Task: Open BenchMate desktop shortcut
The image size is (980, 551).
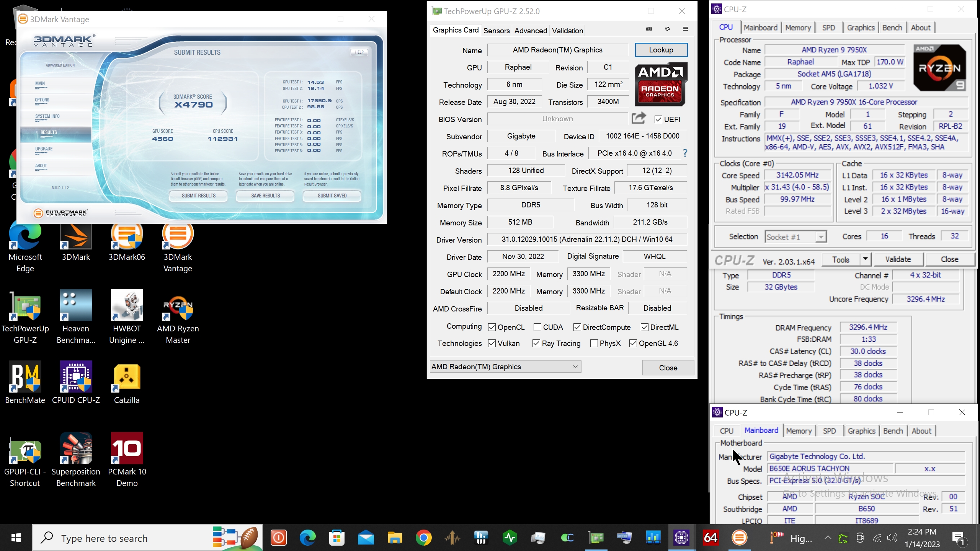Action: click(x=25, y=383)
